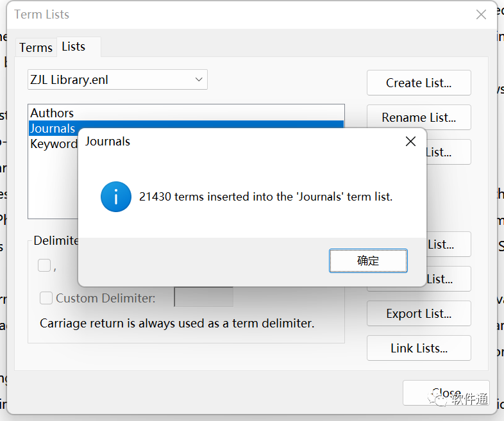The height and width of the screenshot is (421, 504).
Task: Click the Export List... button
Action: tap(419, 313)
